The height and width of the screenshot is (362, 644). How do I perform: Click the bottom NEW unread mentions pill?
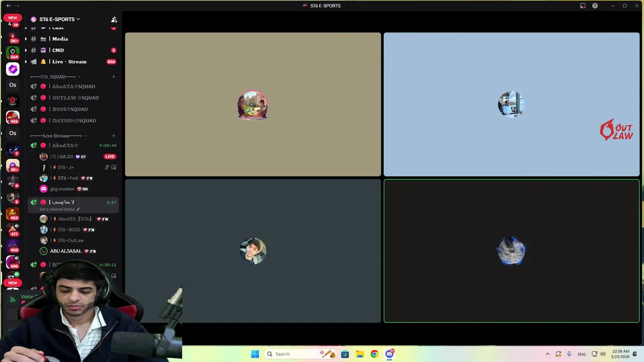coord(13,283)
